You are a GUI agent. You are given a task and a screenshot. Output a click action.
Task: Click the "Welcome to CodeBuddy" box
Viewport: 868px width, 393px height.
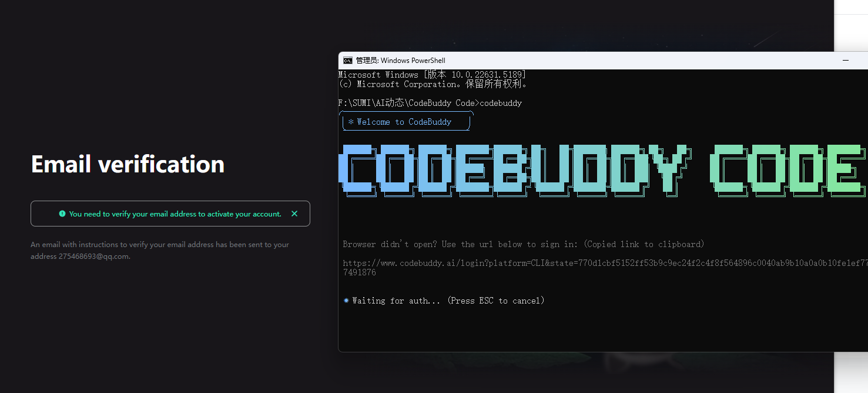point(406,122)
